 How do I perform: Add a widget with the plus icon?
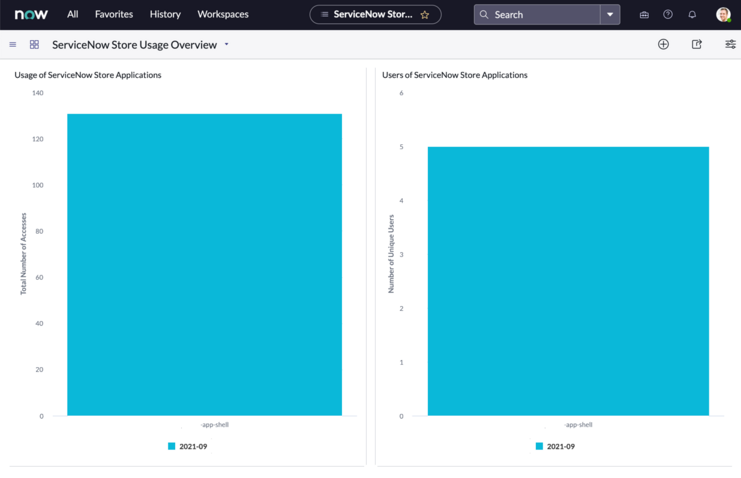(663, 44)
